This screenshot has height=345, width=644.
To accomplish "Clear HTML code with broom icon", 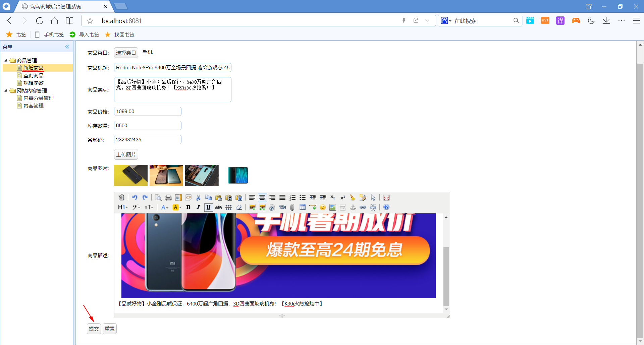I will [x=353, y=198].
